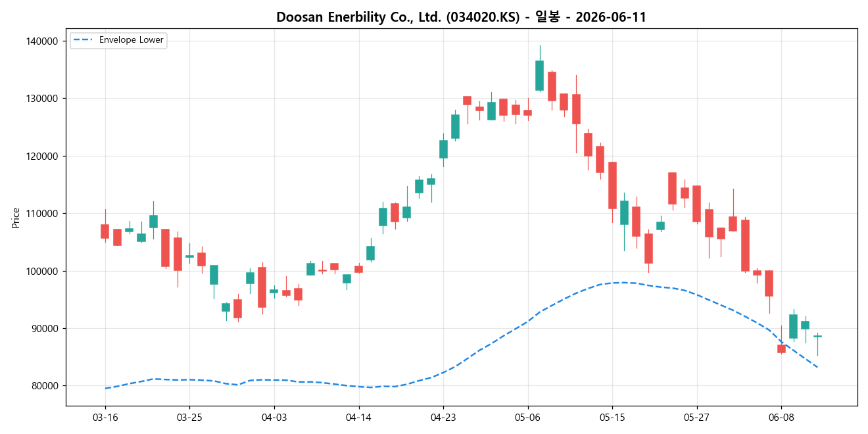Click the 03-25 x-axis date label
The width and height of the screenshot is (868, 434).
189,417
